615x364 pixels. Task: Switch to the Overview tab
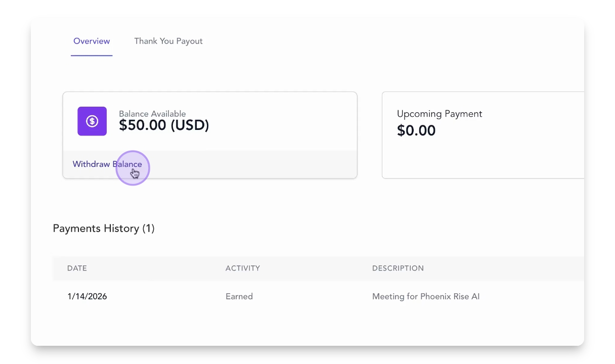92,41
